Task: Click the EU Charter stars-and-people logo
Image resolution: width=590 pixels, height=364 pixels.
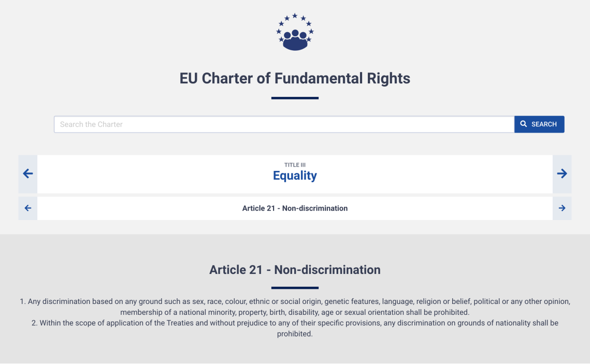Action: click(x=295, y=32)
